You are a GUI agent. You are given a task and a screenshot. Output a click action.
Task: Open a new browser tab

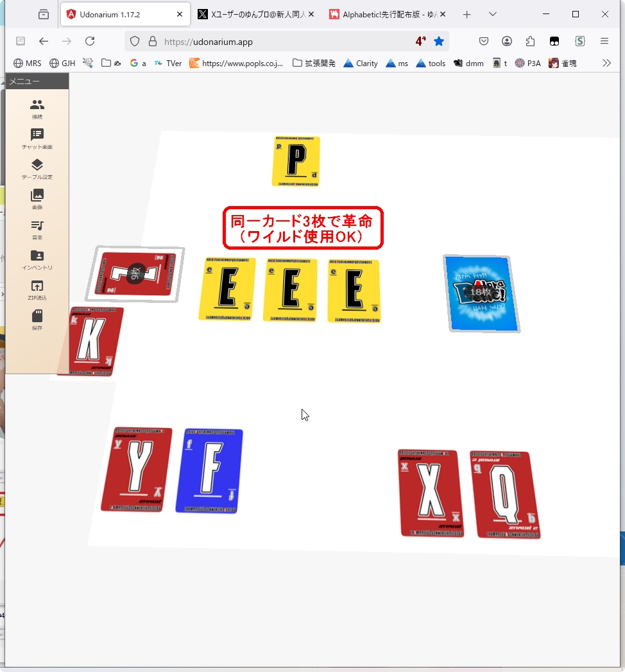click(x=467, y=15)
